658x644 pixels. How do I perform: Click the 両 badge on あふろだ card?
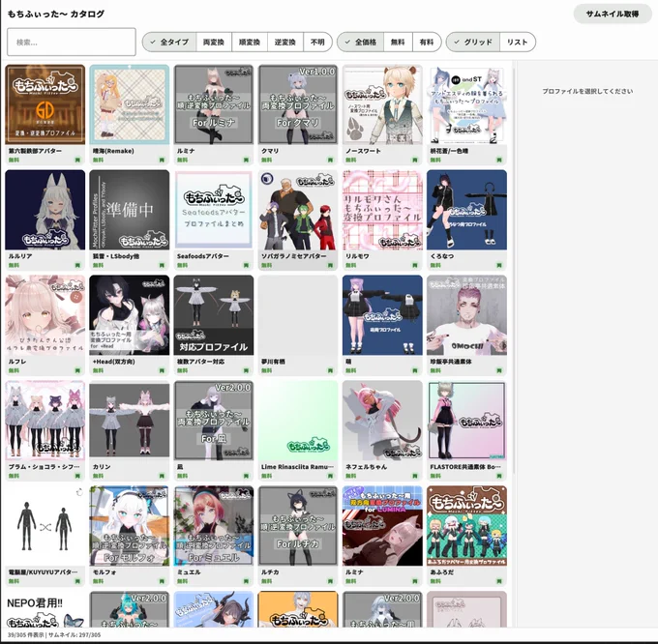click(499, 581)
